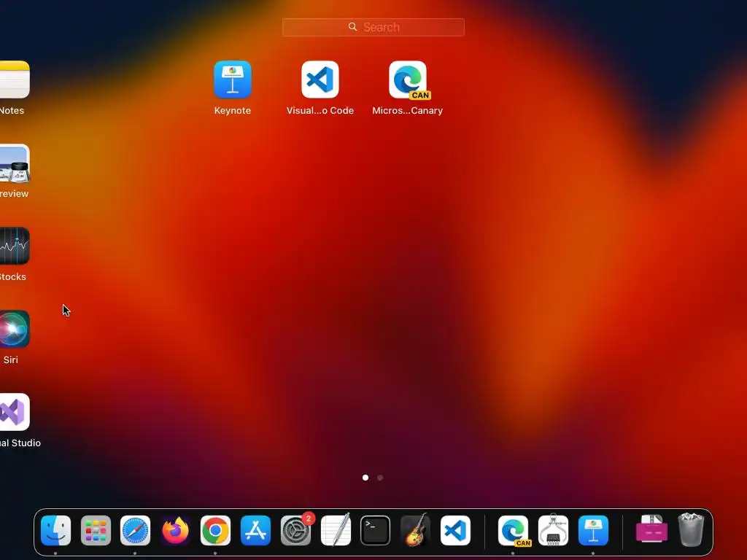The height and width of the screenshot is (560, 747).
Task: Open Finder in the Dock
Action: [x=55, y=531]
